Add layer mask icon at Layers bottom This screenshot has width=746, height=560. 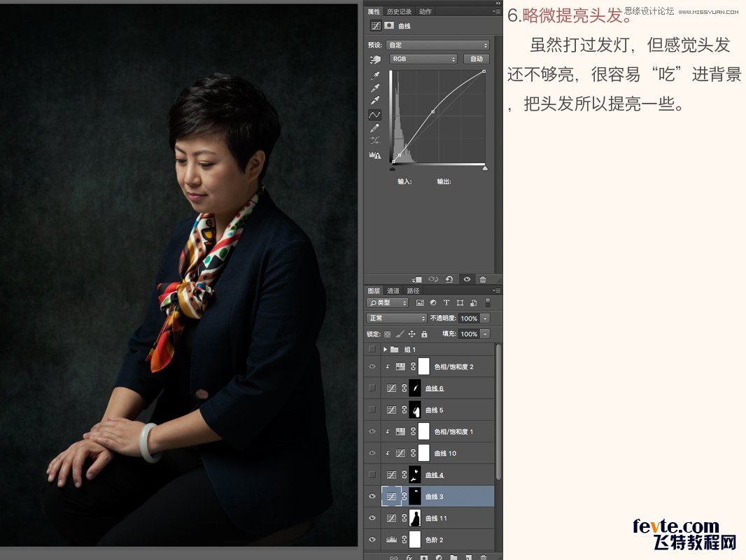click(x=423, y=557)
